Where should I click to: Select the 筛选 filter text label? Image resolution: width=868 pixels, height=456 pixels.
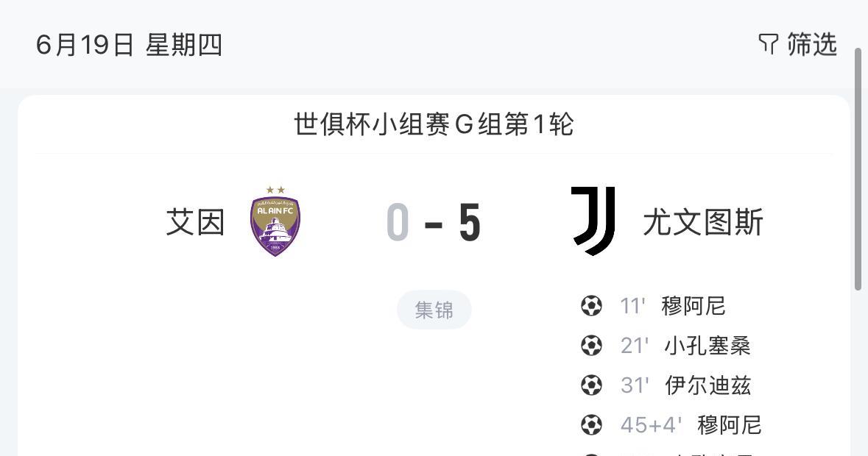pyautogui.click(x=812, y=44)
